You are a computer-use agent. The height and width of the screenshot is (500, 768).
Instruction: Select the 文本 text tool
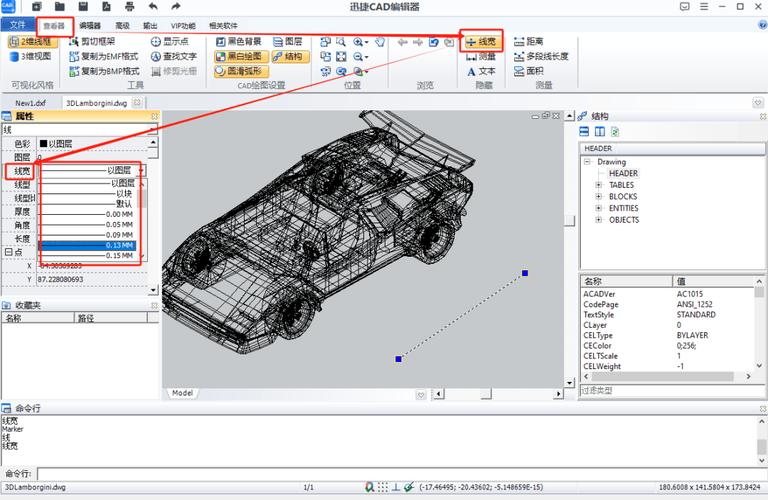pos(481,71)
